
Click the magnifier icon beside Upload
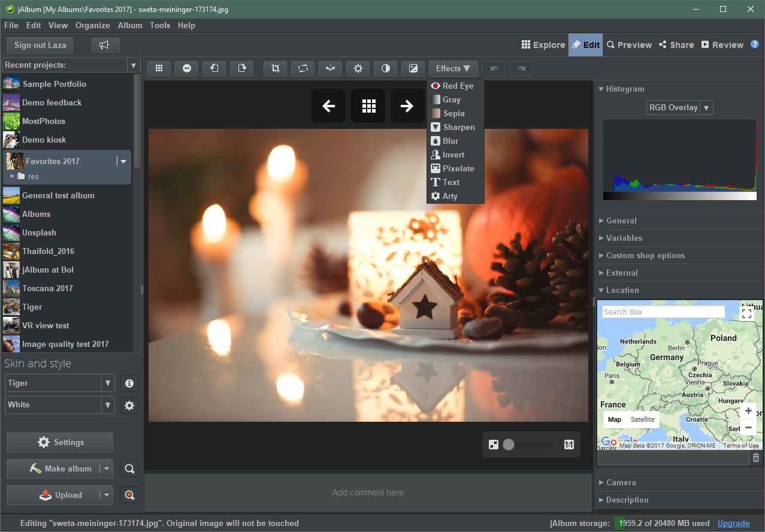pyautogui.click(x=129, y=495)
